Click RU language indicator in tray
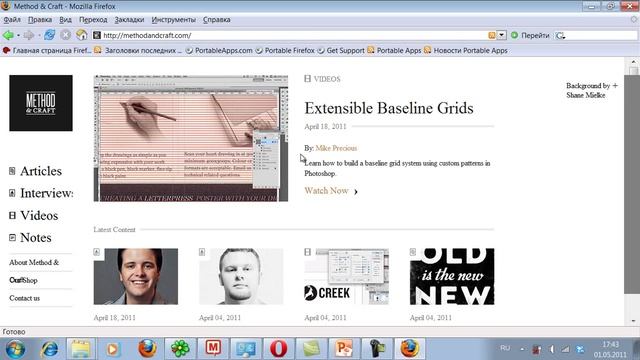This screenshot has width=640, height=360. click(505, 348)
